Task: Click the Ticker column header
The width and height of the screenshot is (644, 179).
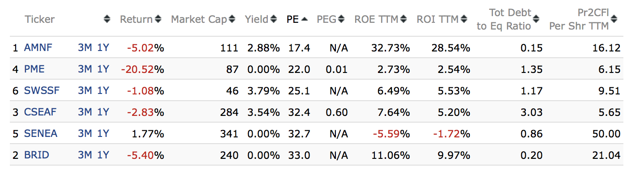Action: click(39, 19)
